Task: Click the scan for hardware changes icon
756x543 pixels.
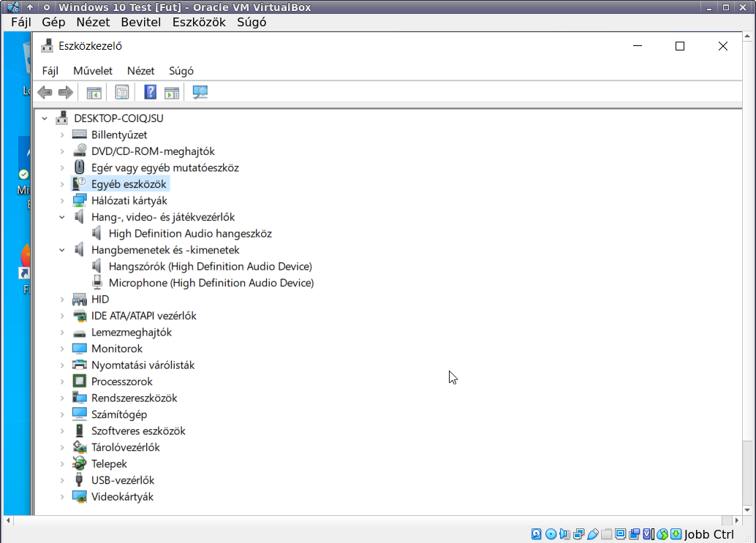Action: [x=200, y=92]
